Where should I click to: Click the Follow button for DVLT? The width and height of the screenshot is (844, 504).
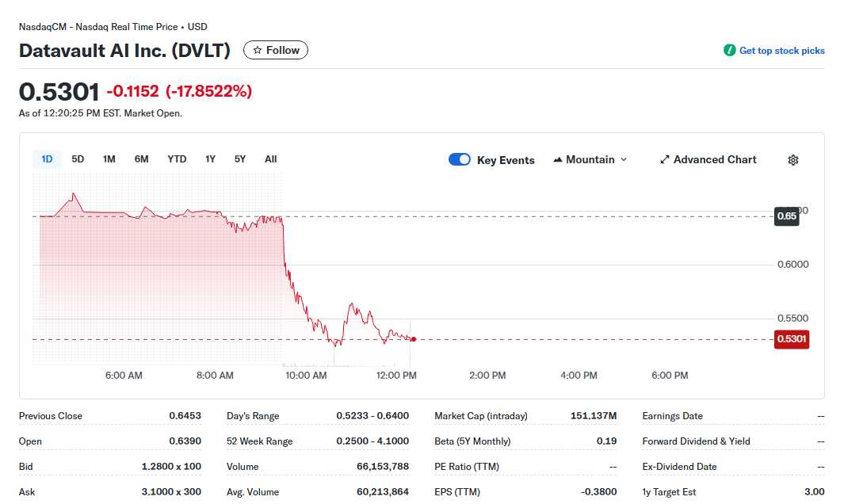coord(275,49)
